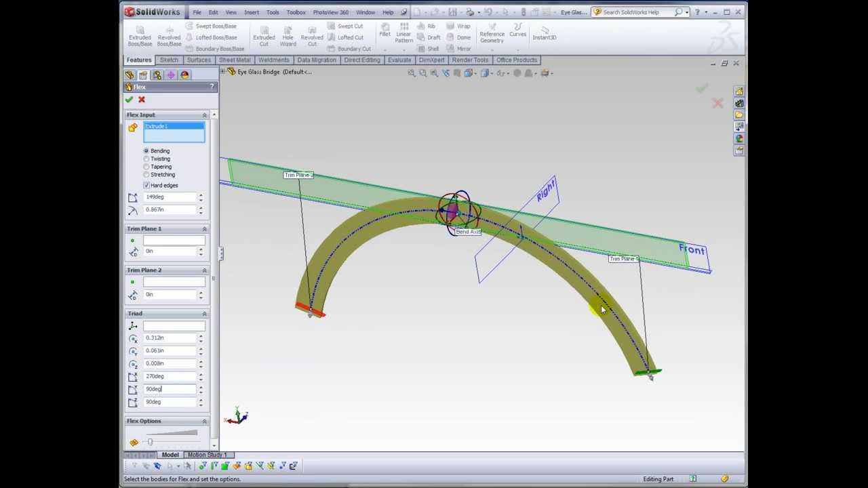Click viewport green confirm corner checkmark
Image resolution: width=868 pixels, height=488 pixels.
tap(702, 88)
